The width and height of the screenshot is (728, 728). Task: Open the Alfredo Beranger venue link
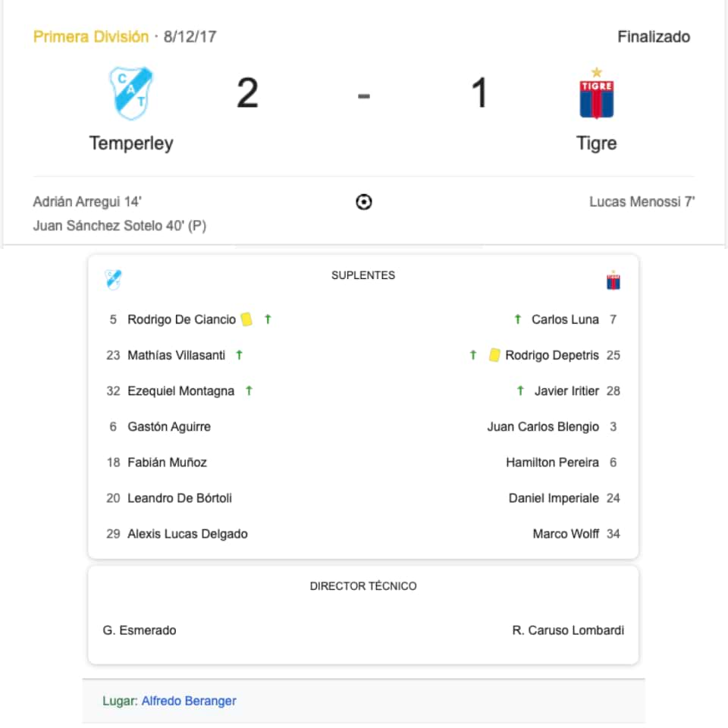point(189,701)
